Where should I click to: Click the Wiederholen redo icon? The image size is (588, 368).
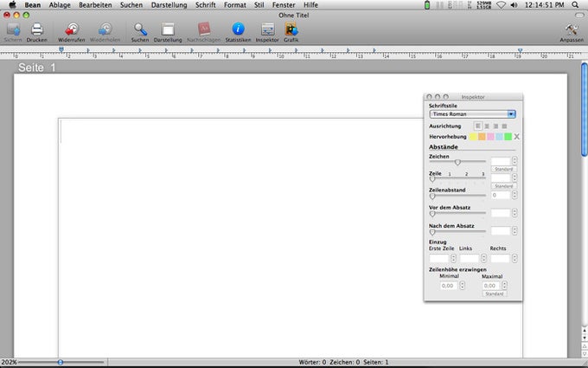coord(105,29)
